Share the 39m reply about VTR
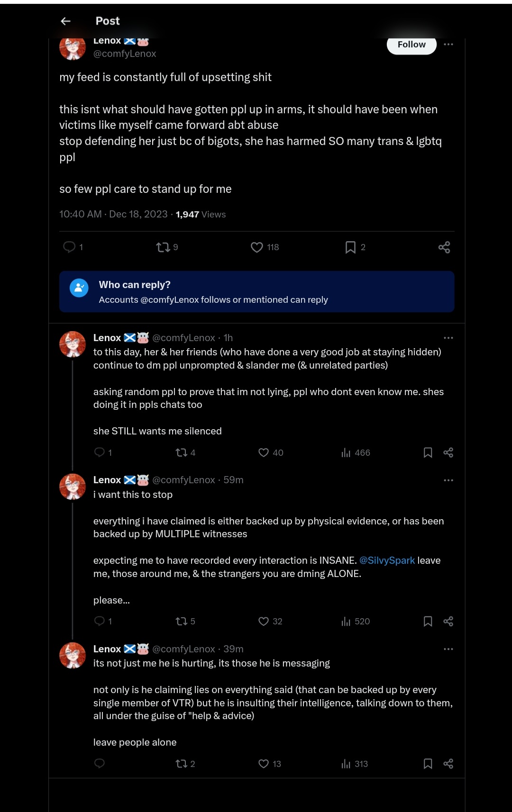 click(448, 763)
